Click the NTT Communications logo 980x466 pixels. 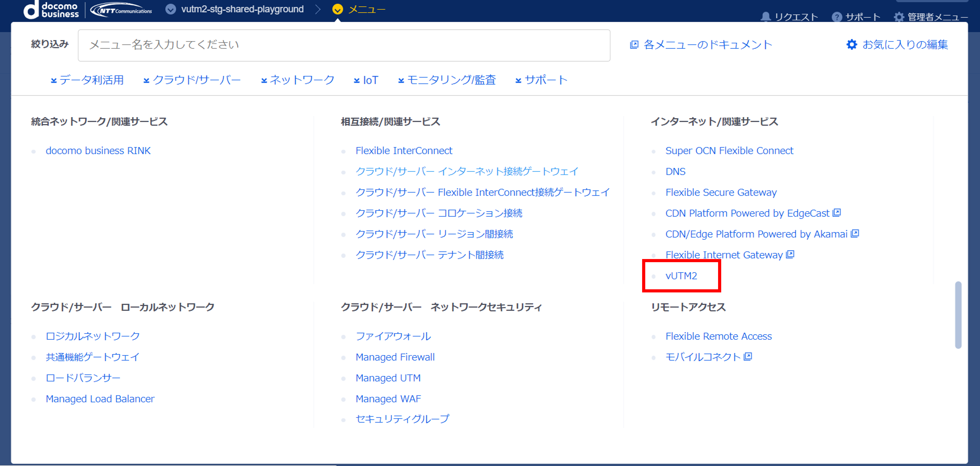point(121,10)
